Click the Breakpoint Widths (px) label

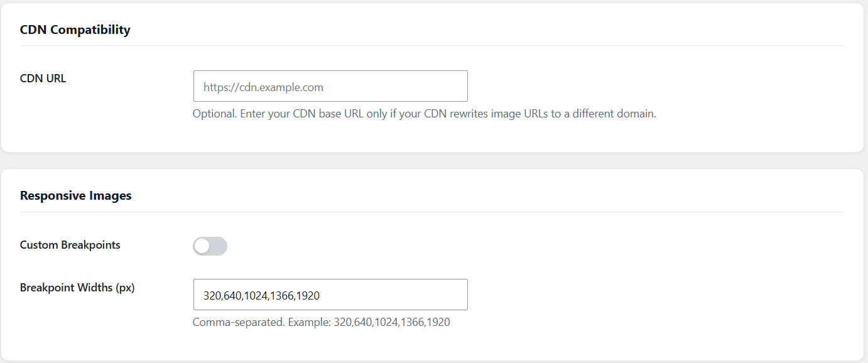pyautogui.click(x=77, y=288)
